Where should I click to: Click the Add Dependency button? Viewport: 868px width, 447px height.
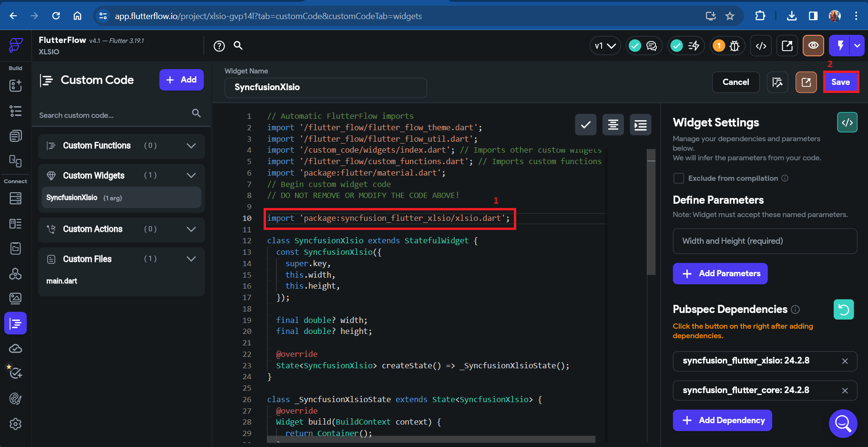(x=722, y=420)
